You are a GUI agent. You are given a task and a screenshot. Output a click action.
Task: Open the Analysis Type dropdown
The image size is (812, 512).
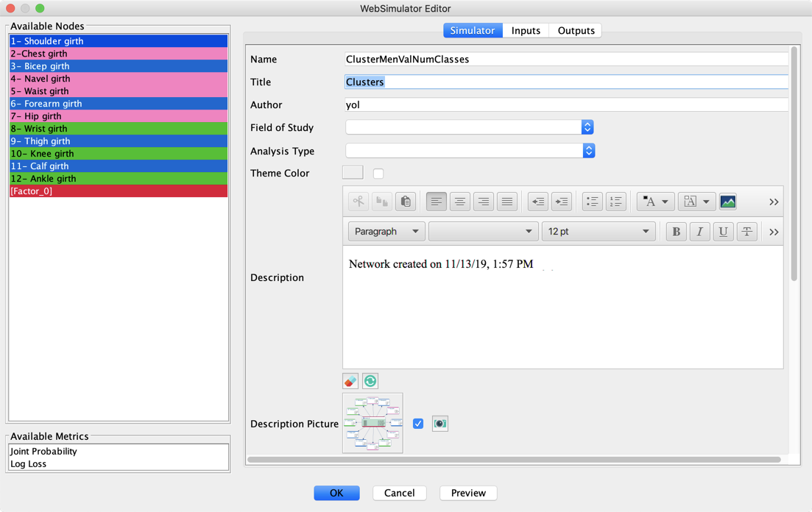coord(470,151)
